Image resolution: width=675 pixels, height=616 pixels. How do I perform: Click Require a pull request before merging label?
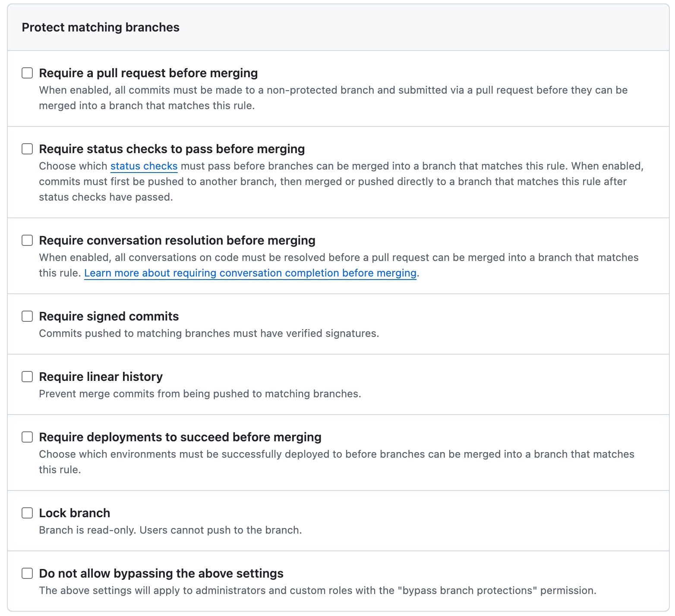coord(148,73)
